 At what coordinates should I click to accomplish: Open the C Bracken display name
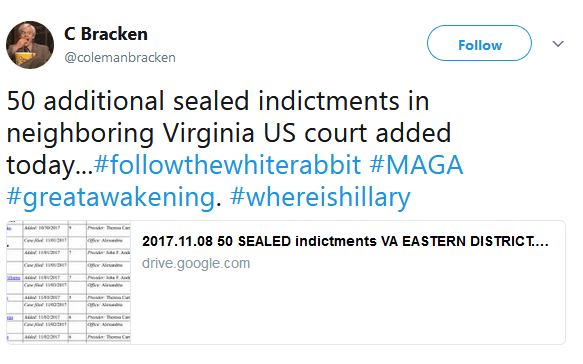[106, 34]
